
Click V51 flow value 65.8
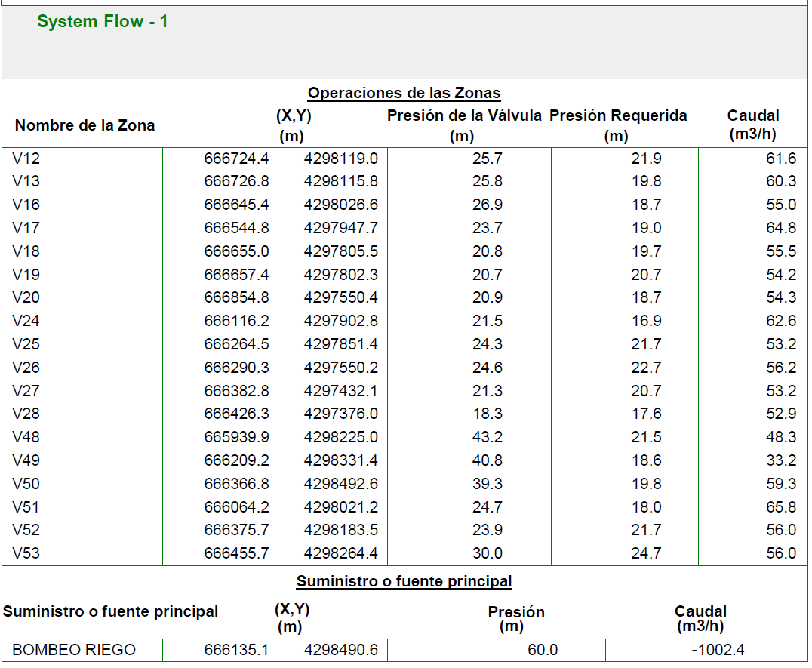click(x=781, y=507)
